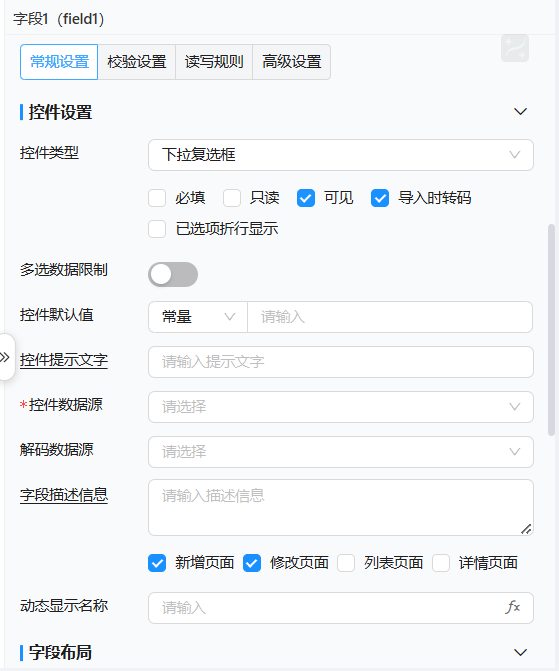Click the 控件提示文字 underlined label
Viewport: 559px width, 671px height.
pos(64,360)
